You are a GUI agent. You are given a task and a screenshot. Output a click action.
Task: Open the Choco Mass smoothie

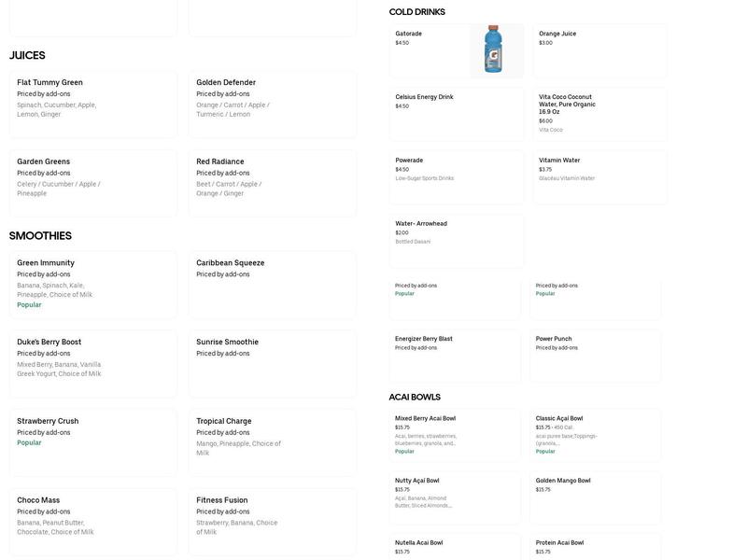93,521
